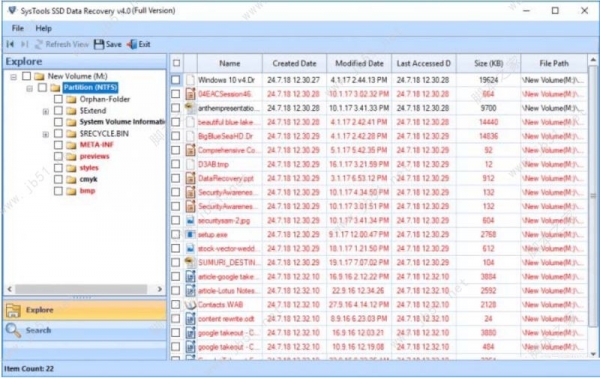Viewport: 600px width, 378px height.
Task: Click the article-Lotus Notes document icon
Action: click(x=190, y=291)
